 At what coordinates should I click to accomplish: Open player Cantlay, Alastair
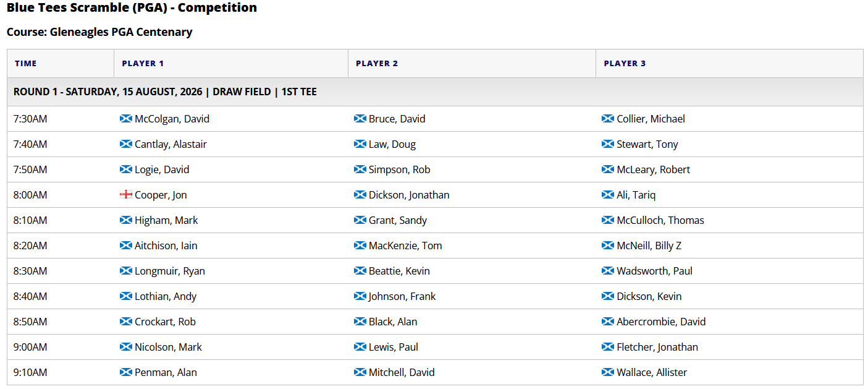point(171,144)
